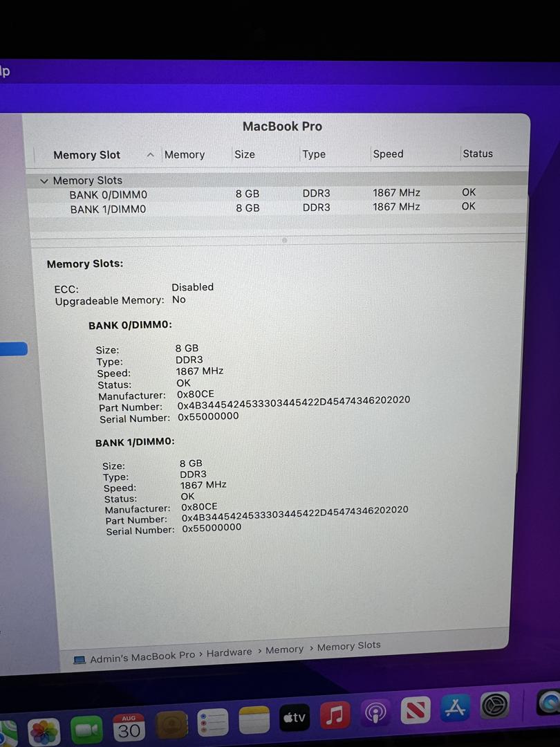Launch Reminders from the Dock
560x747 pixels.
[x=213, y=722]
